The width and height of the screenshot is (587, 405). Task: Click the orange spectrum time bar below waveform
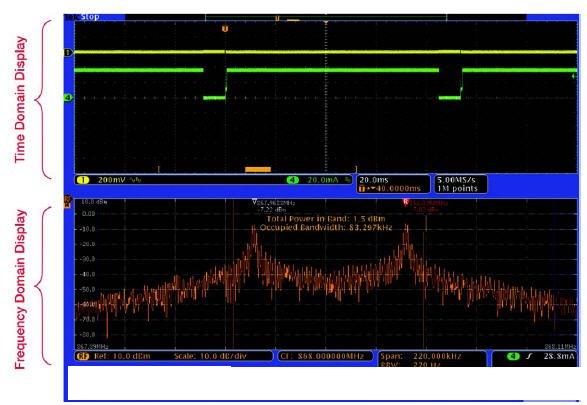[x=258, y=170]
